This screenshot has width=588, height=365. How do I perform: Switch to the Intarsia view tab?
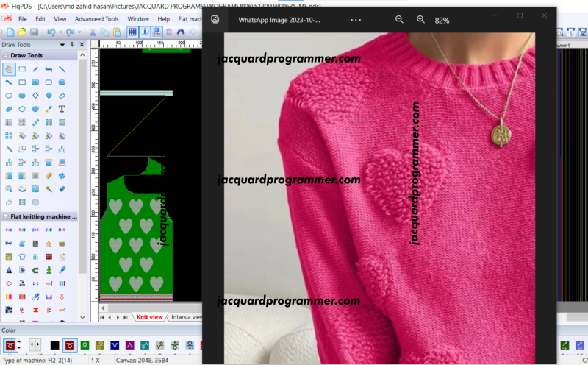187,317
